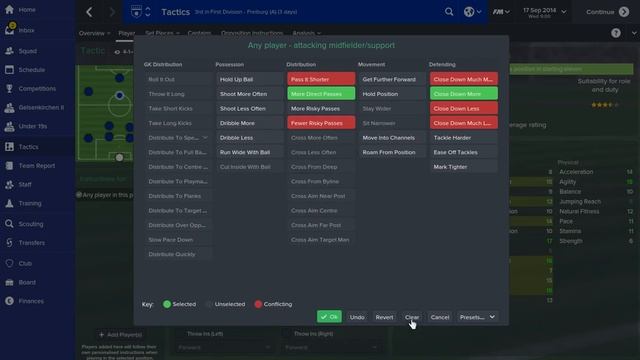Toggle the Fewer Risky Passes instruction

tap(321, 123)
